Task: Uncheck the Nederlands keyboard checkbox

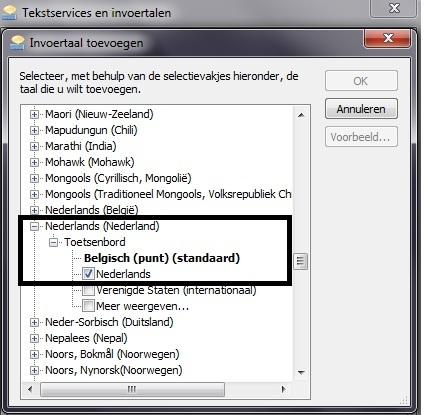Action: pos(88,274)
